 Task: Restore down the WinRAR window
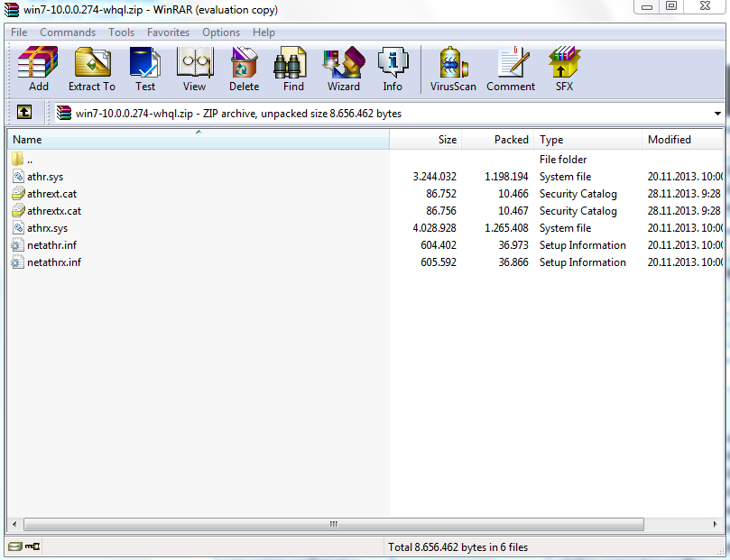tap(670, 6)
